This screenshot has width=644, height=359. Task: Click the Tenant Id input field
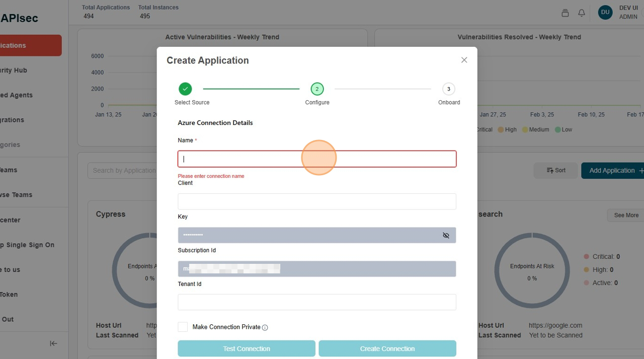[x=317, y=302]
